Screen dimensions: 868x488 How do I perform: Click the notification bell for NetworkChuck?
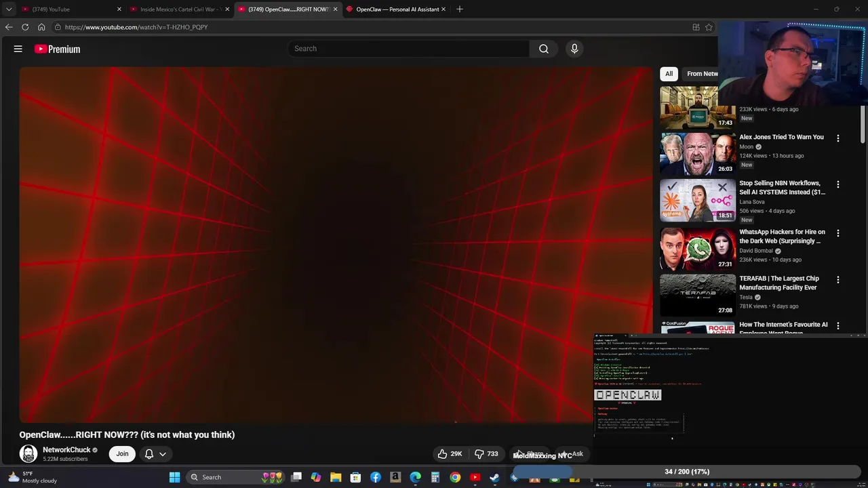(x=149, y=454)
